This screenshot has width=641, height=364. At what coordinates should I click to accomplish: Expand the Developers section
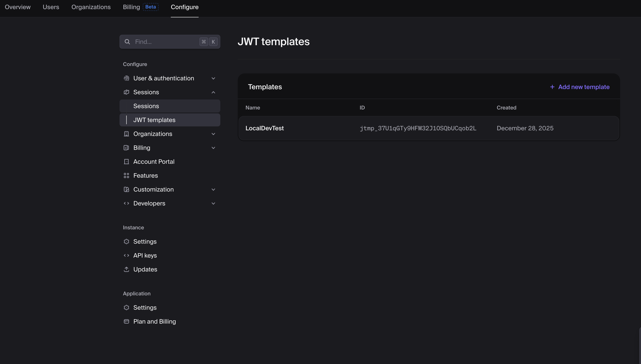point(213,203)
